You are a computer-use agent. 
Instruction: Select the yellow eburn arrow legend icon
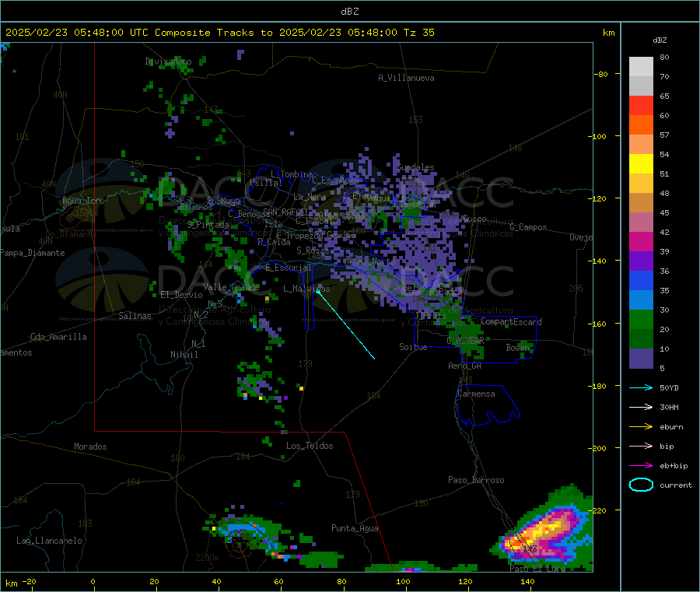[x=641, y=427]
